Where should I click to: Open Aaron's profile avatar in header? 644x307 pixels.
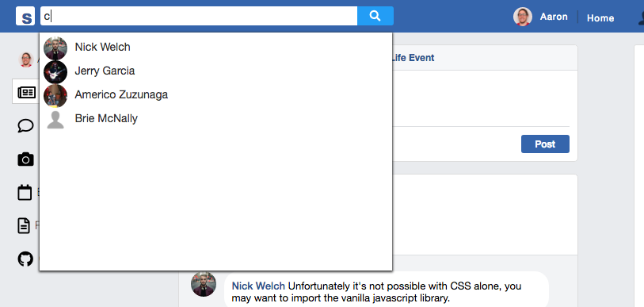523,17
